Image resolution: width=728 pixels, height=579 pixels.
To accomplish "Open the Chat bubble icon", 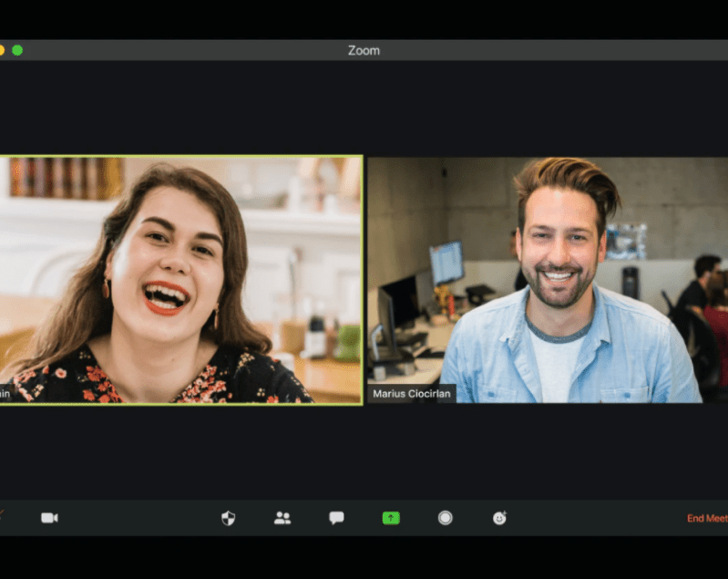I will point(336,518).
